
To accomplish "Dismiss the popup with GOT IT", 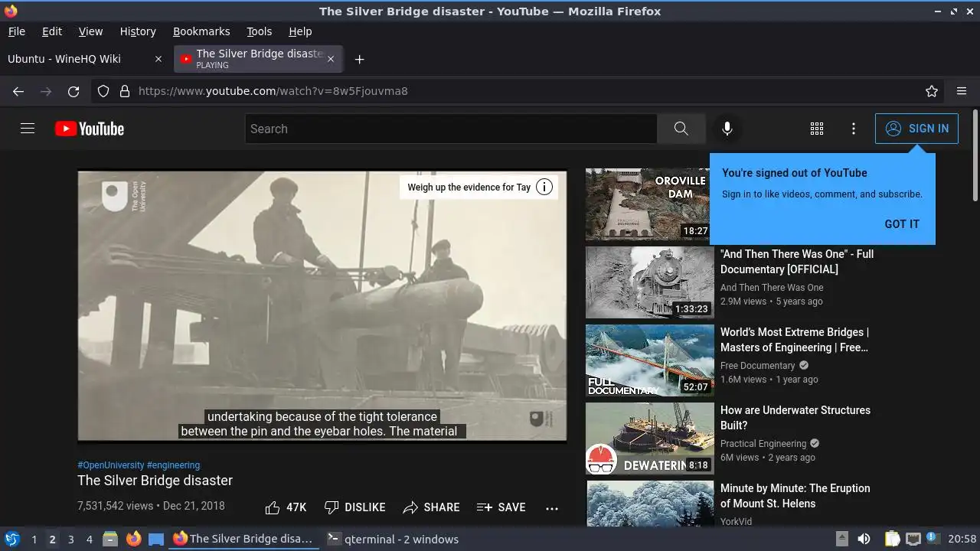I will (902, 224).
